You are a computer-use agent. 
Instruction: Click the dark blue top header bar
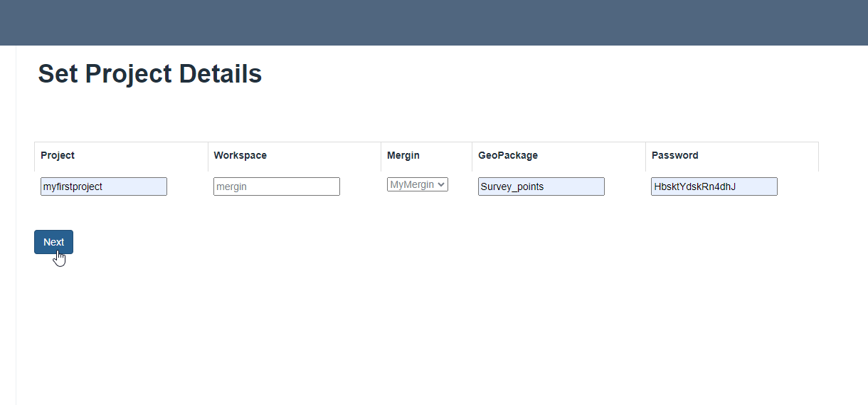434,23
